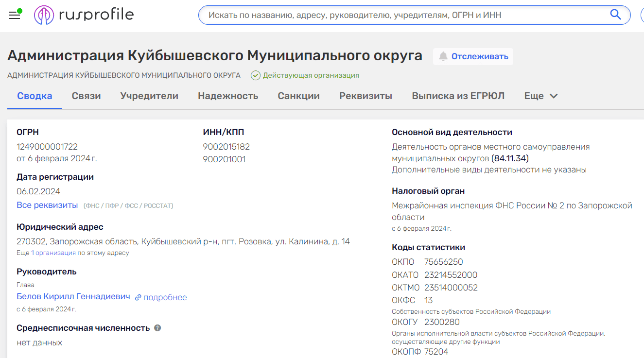644x358 pixels.
Task: Click the ФНС / ПФР / ФСС / РОССТАТ label
Action: pos(128,206)
